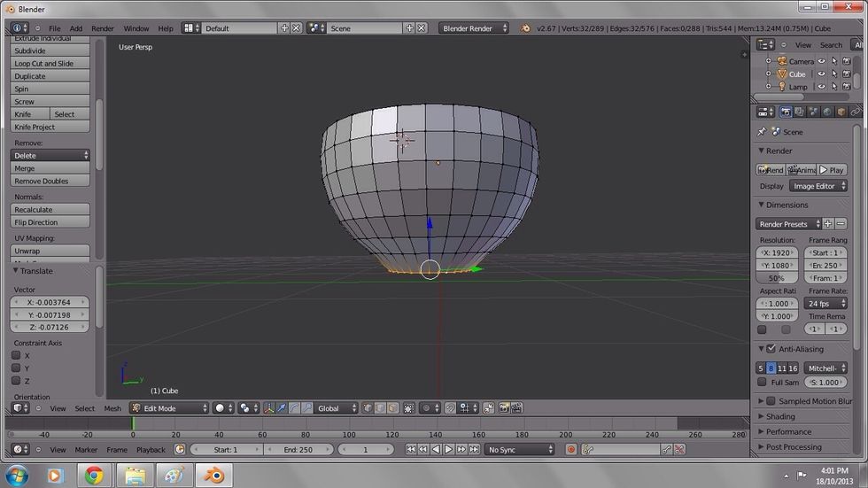
Task: Open the Add menu
Action: [x=76, y=28]
